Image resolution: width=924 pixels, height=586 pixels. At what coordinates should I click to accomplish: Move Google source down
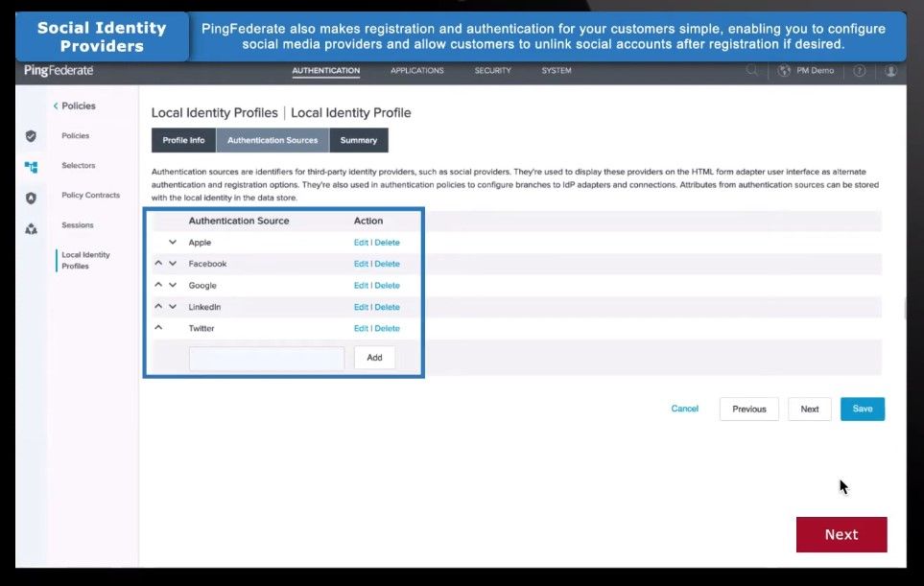coord(173,285)
